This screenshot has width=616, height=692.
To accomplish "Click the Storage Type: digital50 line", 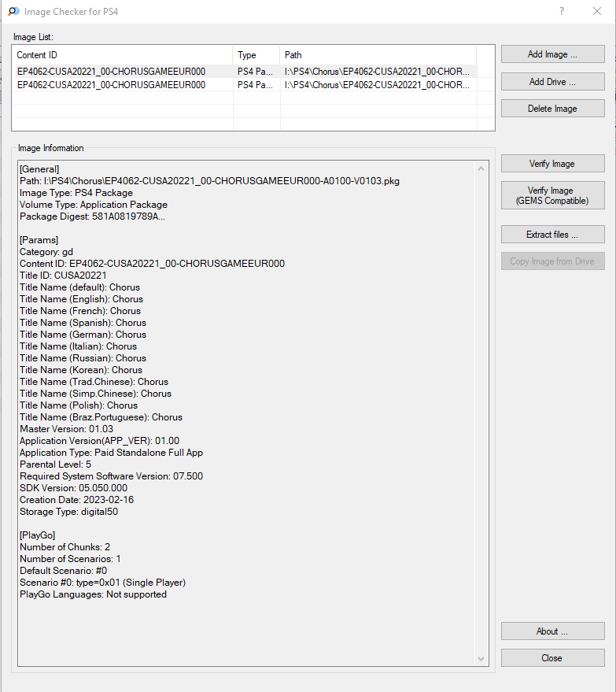I will (x=68, y=512).
